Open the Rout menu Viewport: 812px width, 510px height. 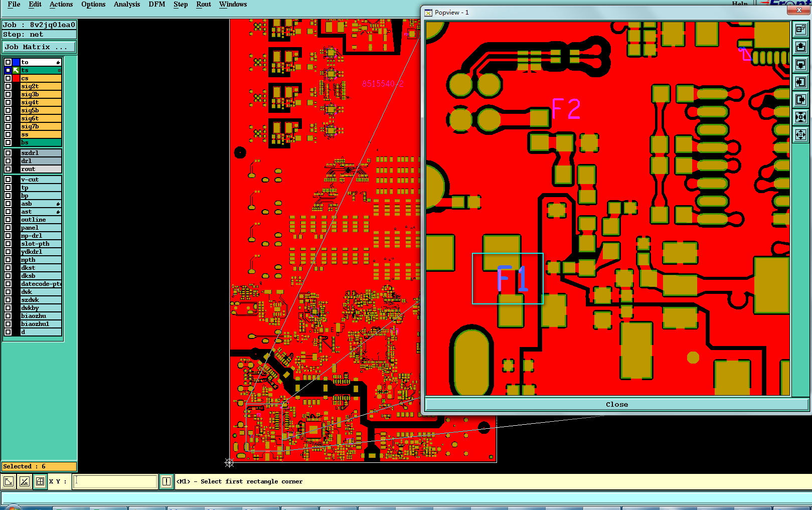tap(204, 4)
